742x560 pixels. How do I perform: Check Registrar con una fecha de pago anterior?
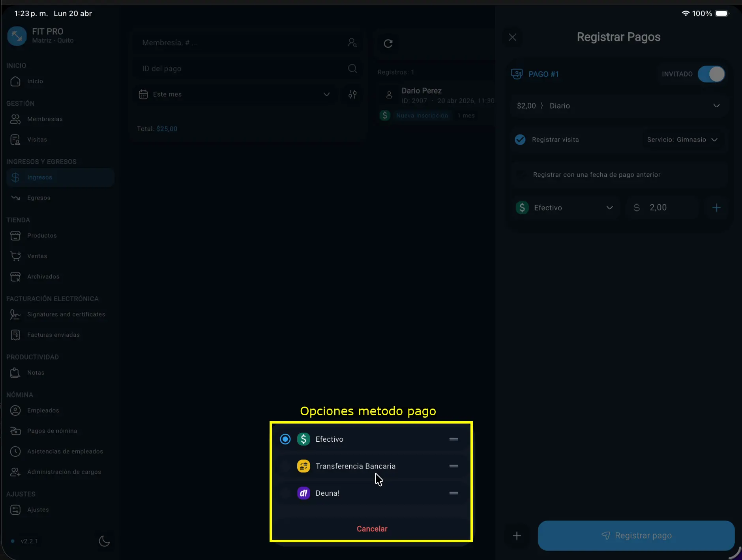click(521, 175)
